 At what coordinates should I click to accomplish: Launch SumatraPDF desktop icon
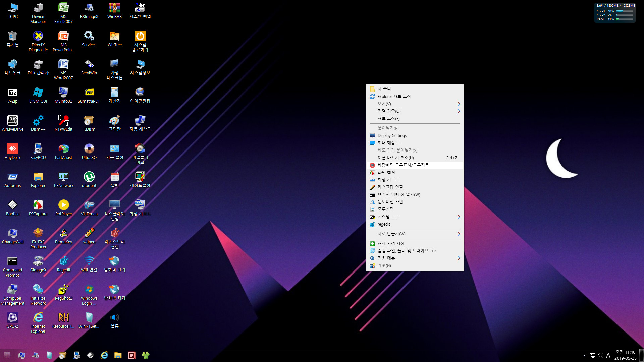pyautogui.click(x=89, y=96)
